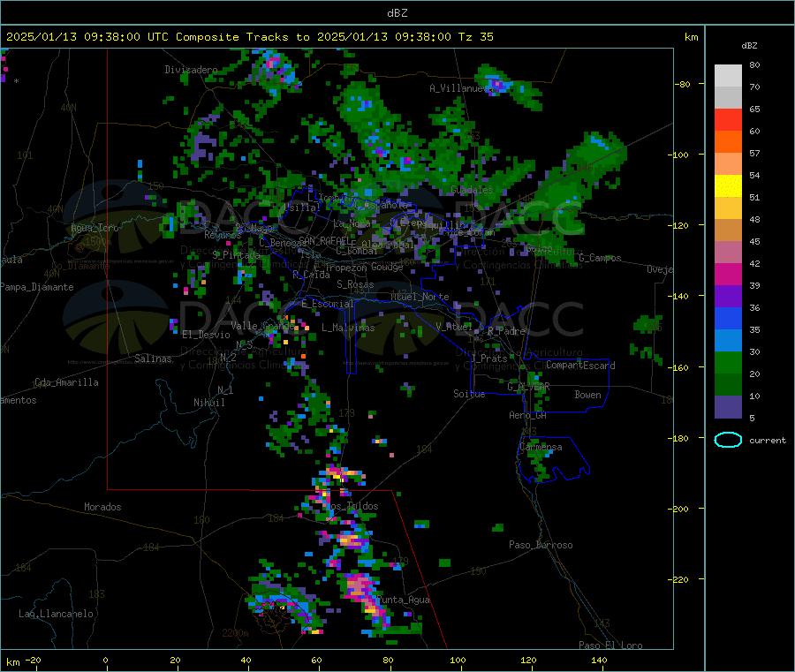Select the G_Campos label
795x672 pixels.
600,258
